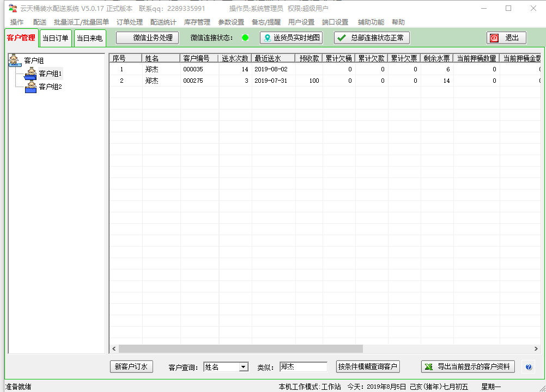Viewport: 546px width, 392px height.
Task: Click the horizontal scrollbar thumb
Action: pos(241,348)
